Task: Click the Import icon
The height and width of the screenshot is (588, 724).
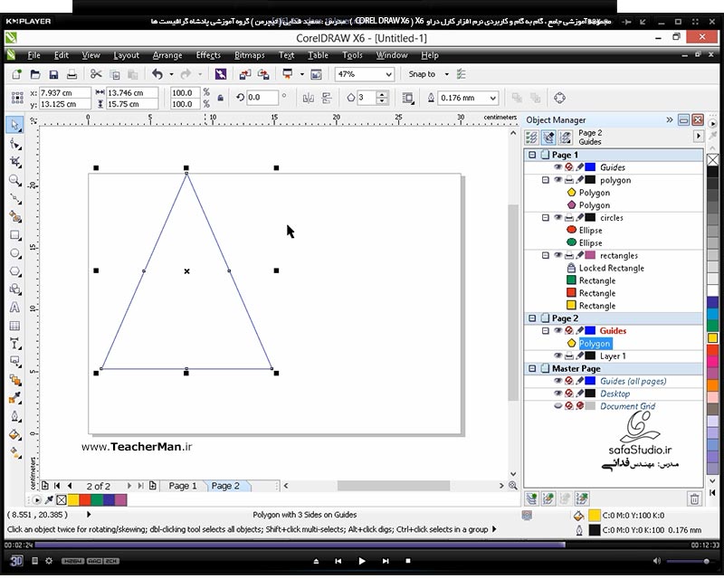Action: 245,74
